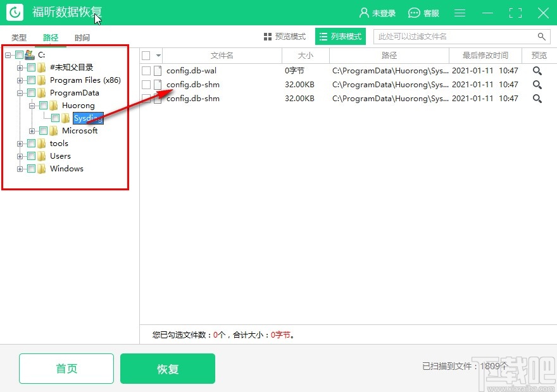Select the config.db-wal file name
Viewport: 557px width, 392px height.
[191, 71]
